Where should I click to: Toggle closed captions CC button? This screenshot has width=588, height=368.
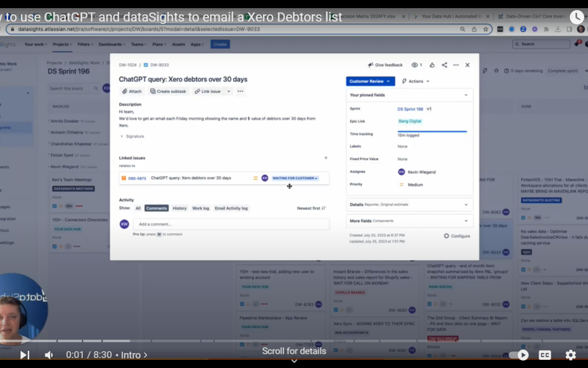(545, 355)
